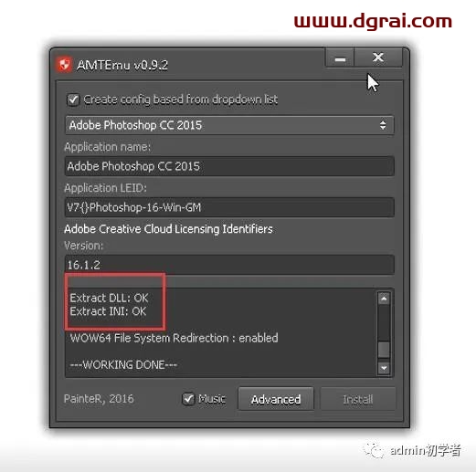Click the Extract DLL: OK log line

[109, 298]
